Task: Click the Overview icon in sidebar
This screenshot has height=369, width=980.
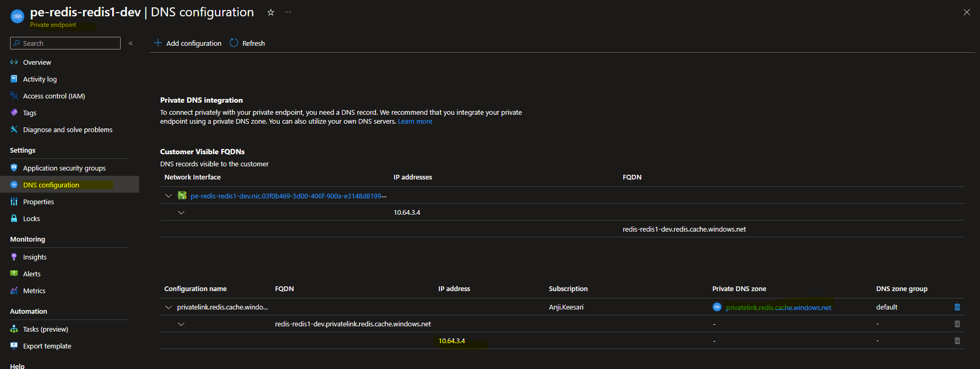Action: [14, 62]
